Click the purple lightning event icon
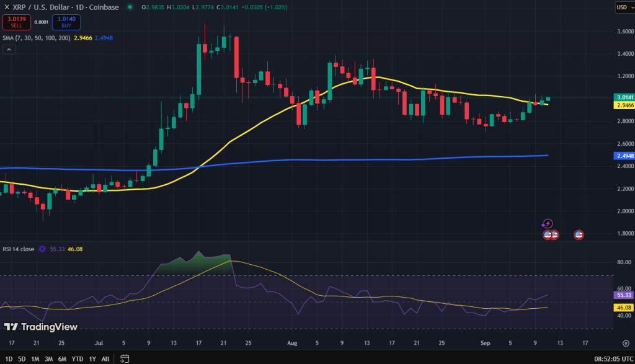The width and height of the screenshot is (635, 364). point(547,223)
